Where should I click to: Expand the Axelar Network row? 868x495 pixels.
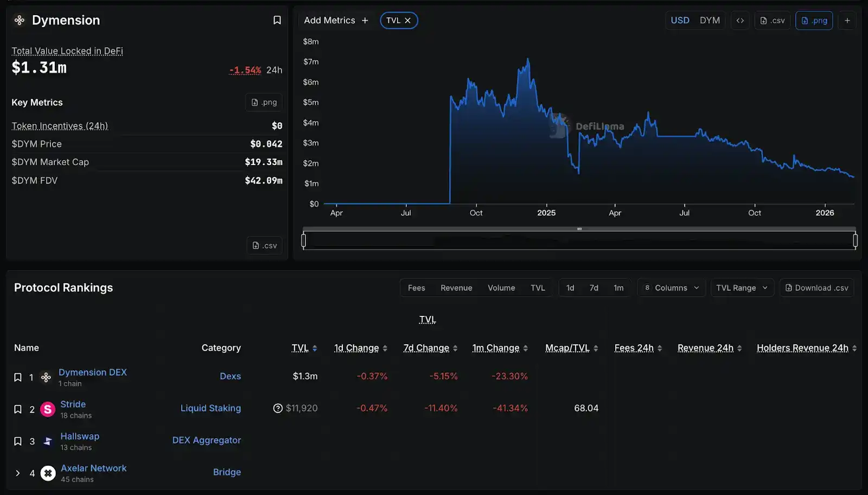pyautogui.click(x=17, y=473)
